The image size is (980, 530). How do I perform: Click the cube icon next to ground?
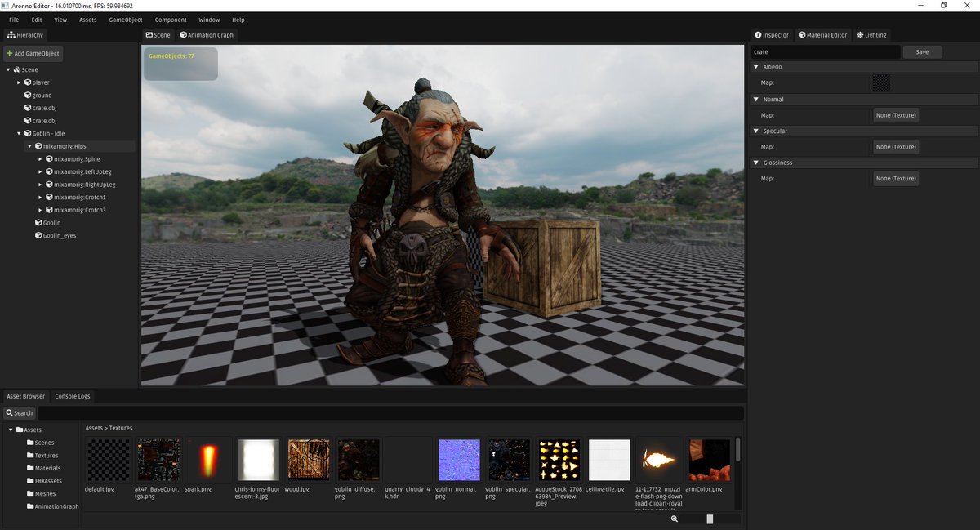pyautogui.click(x=28, y=96)
